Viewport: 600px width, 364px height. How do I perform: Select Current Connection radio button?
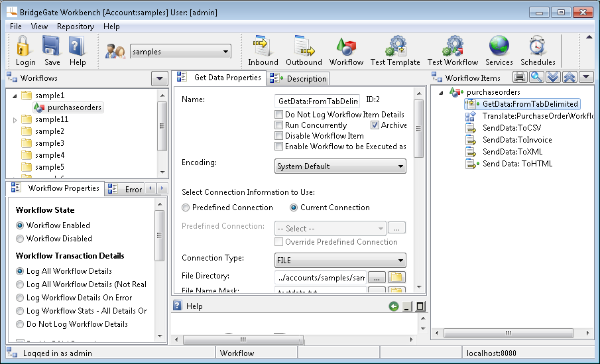point(294,208)
